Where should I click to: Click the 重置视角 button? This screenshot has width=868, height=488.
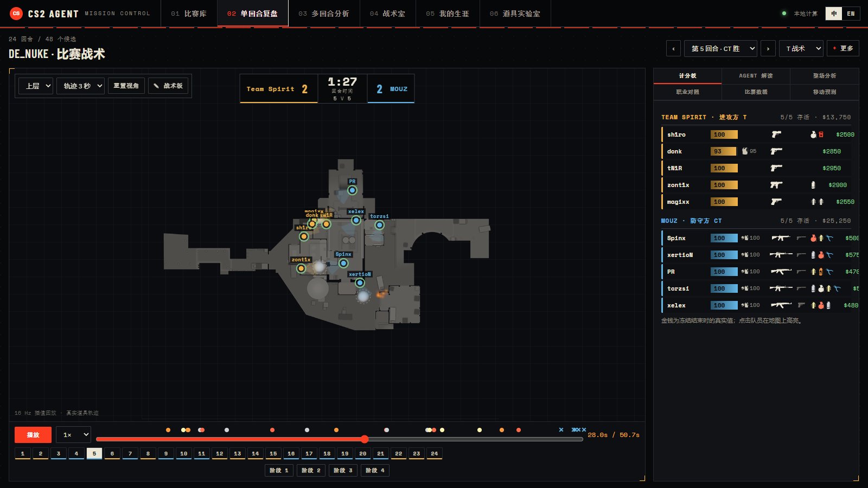[126, 86]
